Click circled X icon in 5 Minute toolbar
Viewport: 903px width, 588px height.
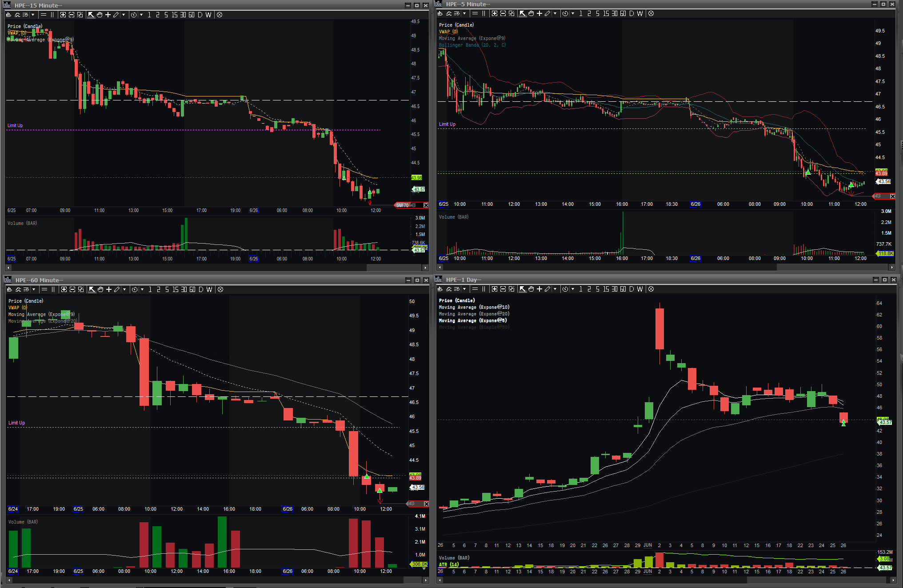[x=651, y=13]
